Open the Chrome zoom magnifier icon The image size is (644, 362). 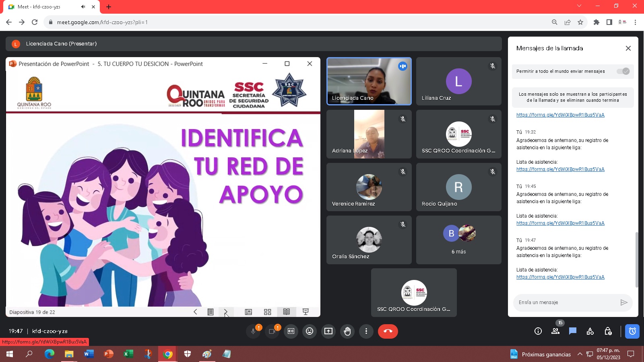(555, 22)
